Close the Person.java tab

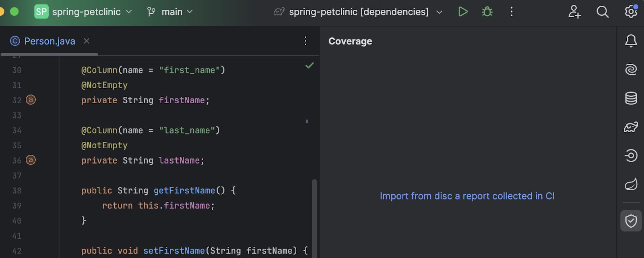(x=87, y=41)
